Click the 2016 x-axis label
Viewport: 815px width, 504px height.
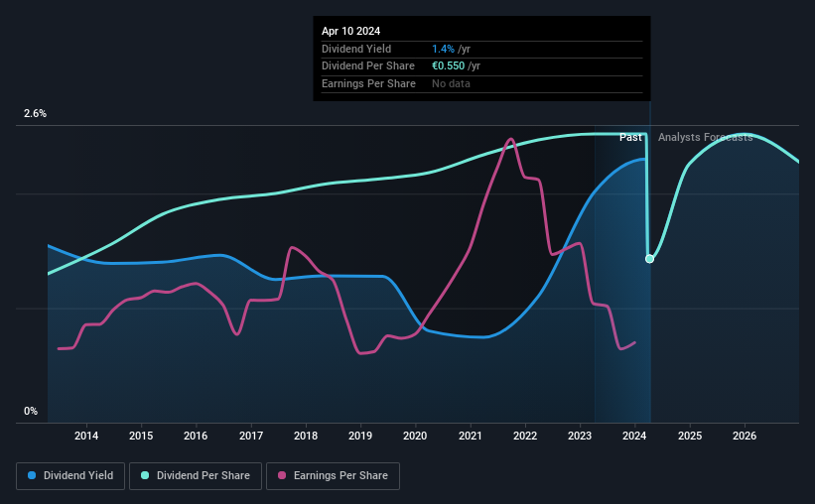coord(196,436)
